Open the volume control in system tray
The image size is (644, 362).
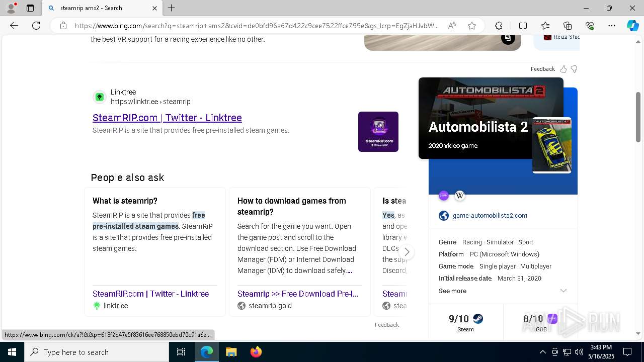tap(579, 352)
